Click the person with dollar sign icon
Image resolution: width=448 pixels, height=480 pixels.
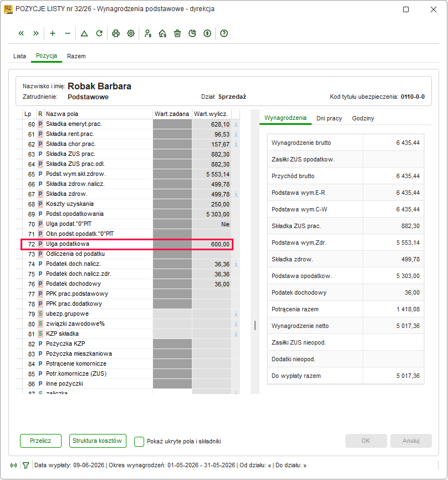[x=147, y=33]
